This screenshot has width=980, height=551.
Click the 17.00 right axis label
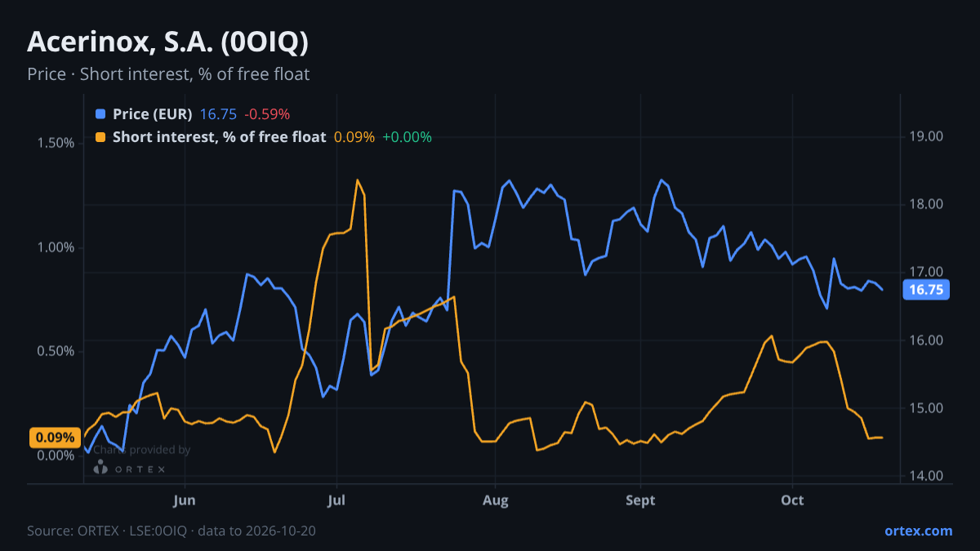click(927, 272)
